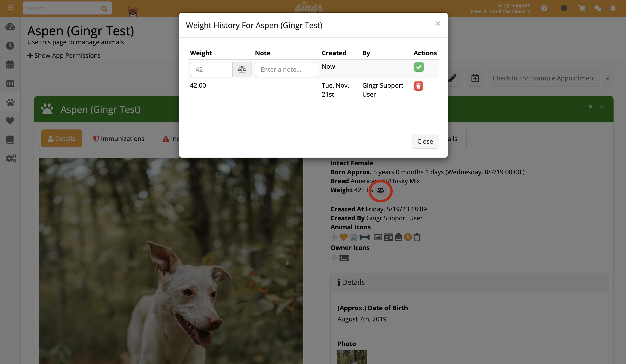The image size is (626, 364).
Task: Click 'Gingr Support User' in the By column
Action: click(383, 90)
